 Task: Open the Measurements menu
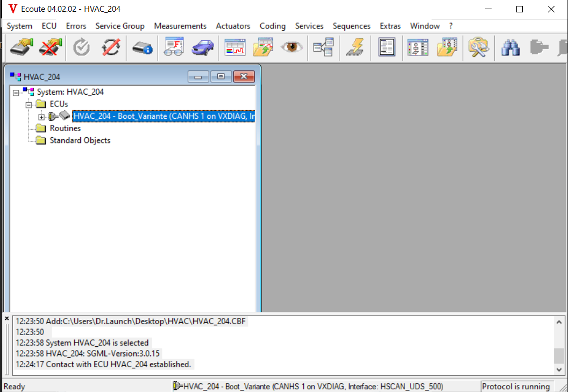click(x=180, y=26)
